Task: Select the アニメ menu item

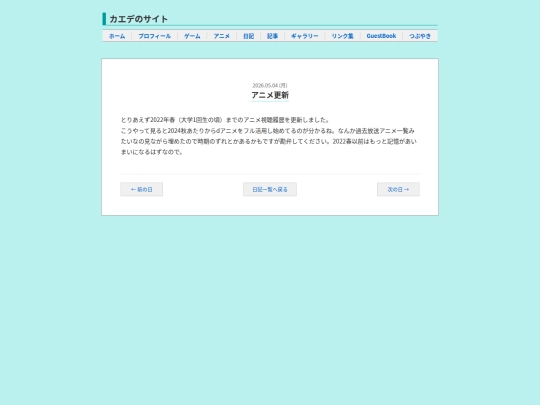Action: (222, 36)
